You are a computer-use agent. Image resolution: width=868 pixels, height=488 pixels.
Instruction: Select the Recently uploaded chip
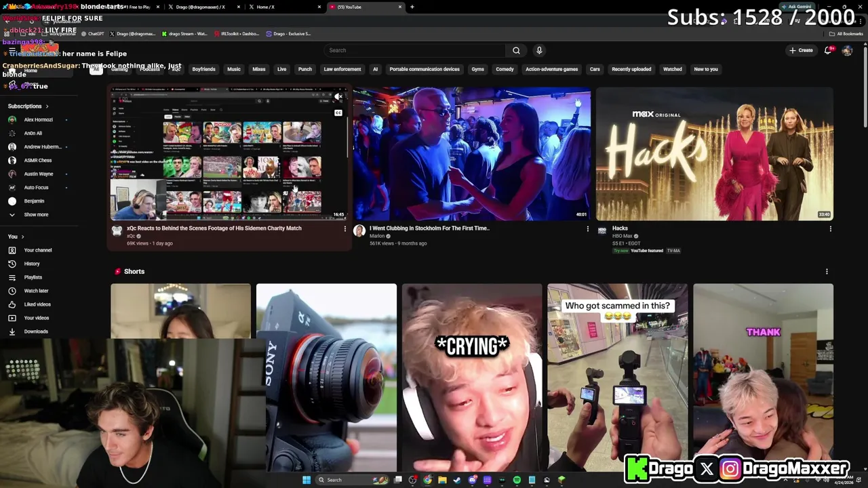[x=631, y=69]
